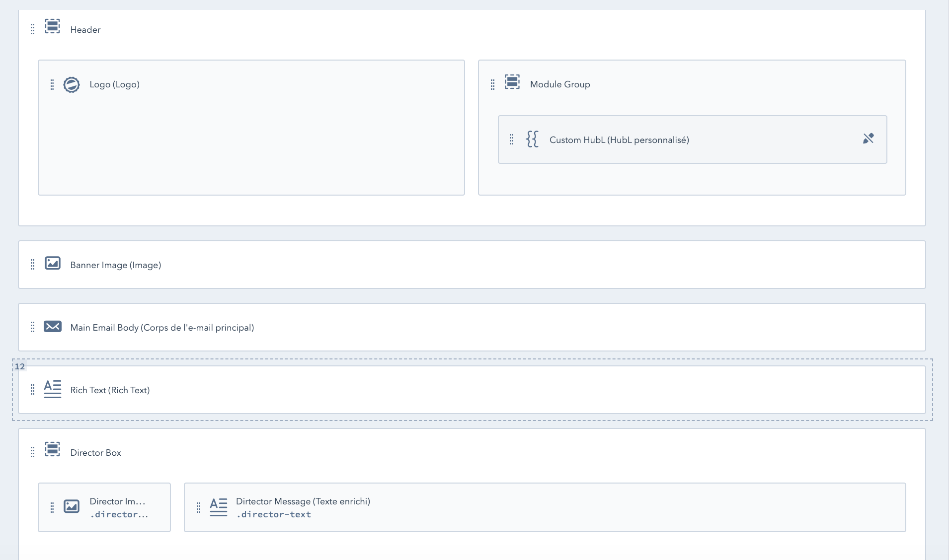Viewport: 949px width, 560px height.
Task: Click the Director Box drag handle
Action: 33,452
